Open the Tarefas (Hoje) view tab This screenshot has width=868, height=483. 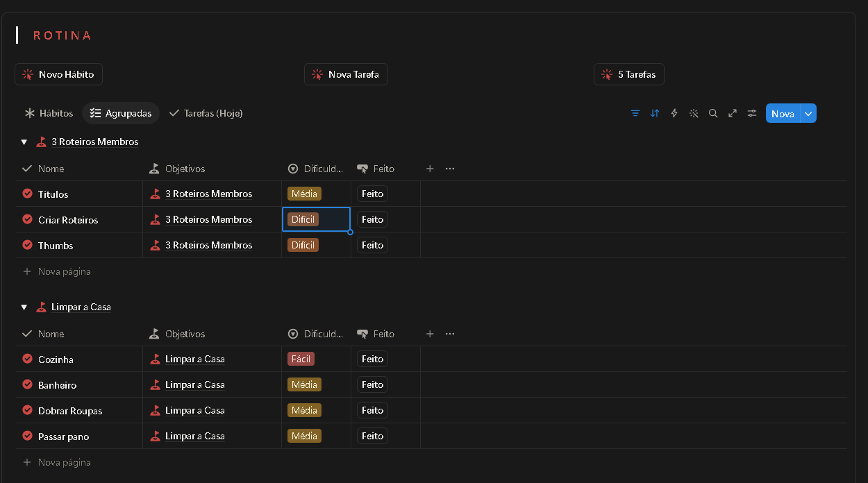pyautogui.click(x=206, y=113)
